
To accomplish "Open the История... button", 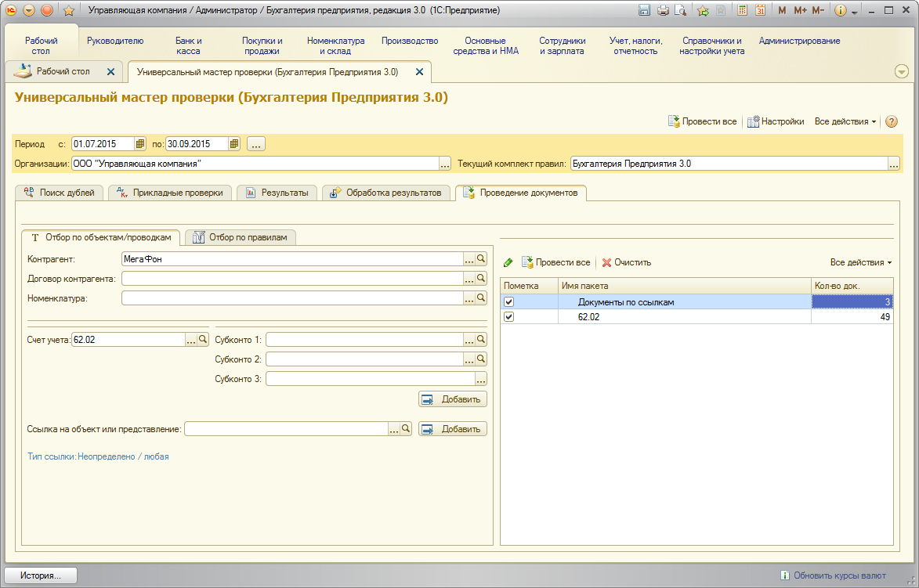I will 41,575.
